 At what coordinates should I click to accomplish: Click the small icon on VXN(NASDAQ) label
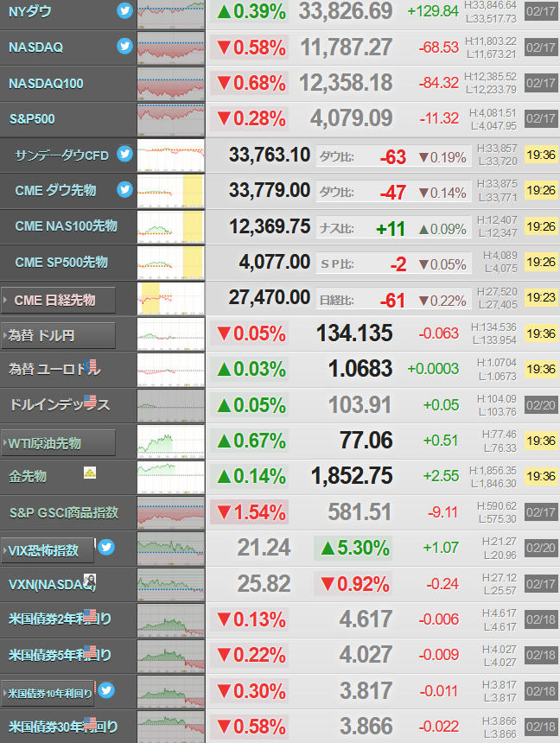90,580
